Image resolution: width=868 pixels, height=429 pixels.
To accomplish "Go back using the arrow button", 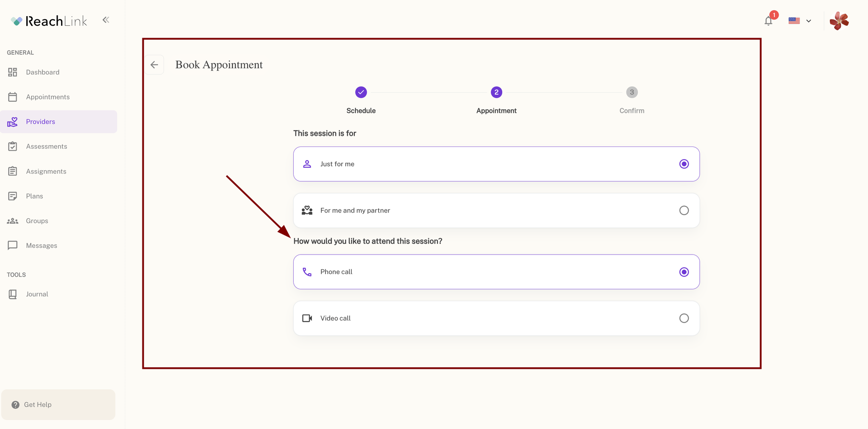I will point(154,65).
